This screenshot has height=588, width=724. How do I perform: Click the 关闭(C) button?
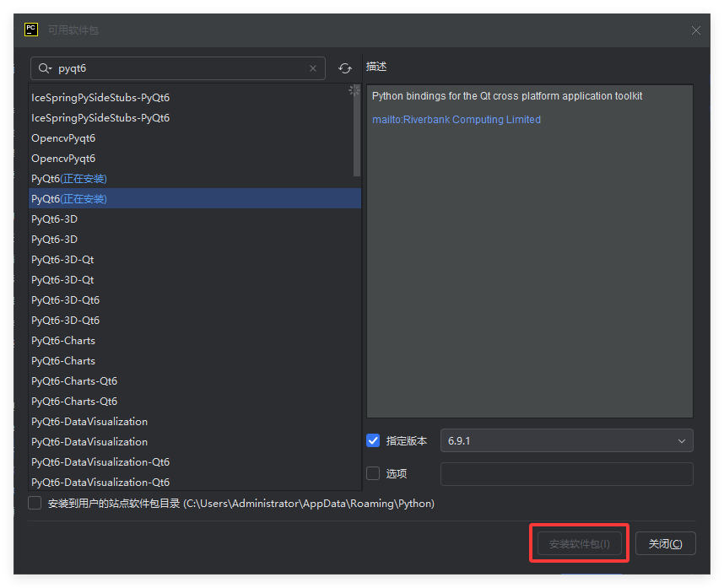click(666, 543)
